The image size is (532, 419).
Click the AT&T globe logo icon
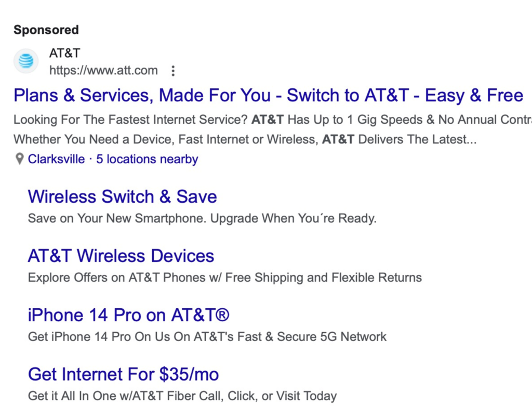[x=26, y=61]
